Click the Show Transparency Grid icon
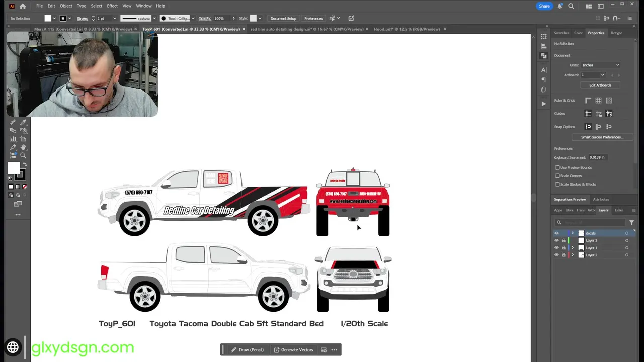The width and height of the screenshot is (644, 362). (609, 101)
